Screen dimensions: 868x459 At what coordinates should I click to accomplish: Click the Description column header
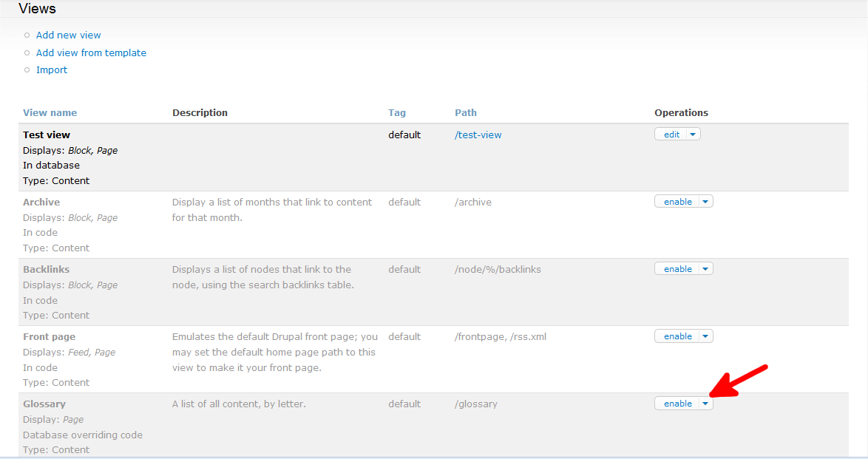pos(200,112)
